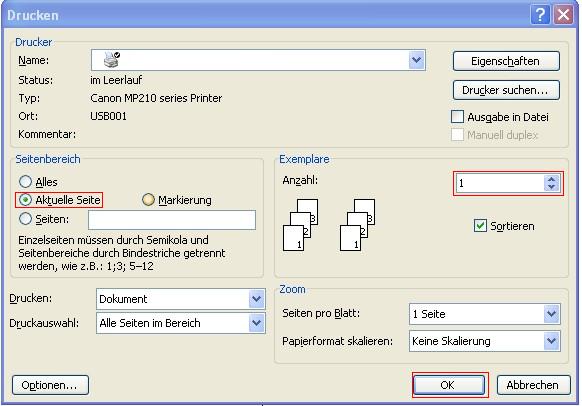Viewport: 582px width, 406px height.
Task: Click the help question mark icon
Action: pos(540,15)
